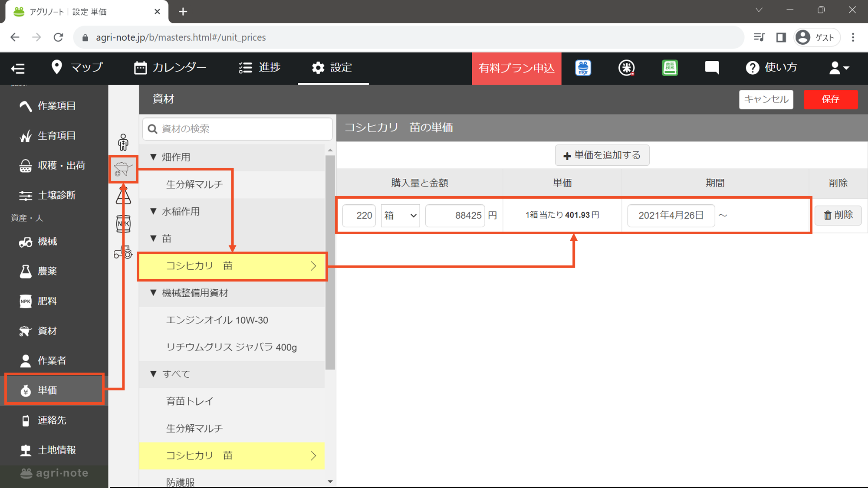Select 連絡先 in the sidebar
The width and height of the screenshot is (868, 488).
[x=54, y=420]
